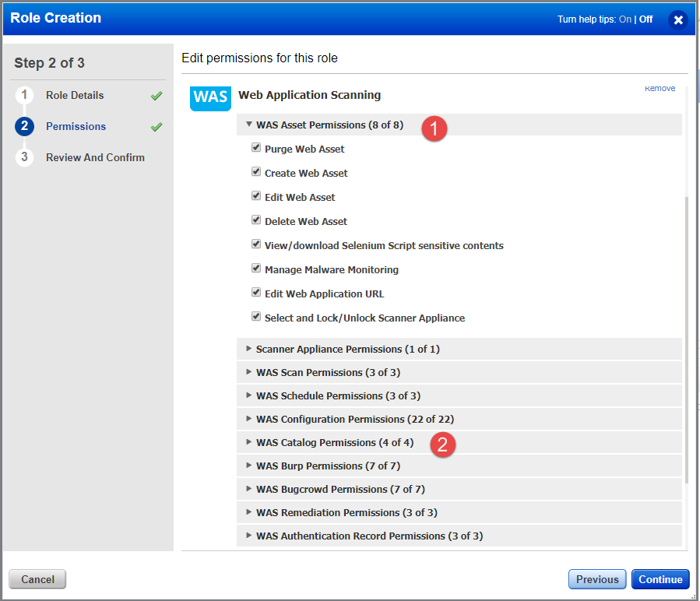Disable the Manage Malware Monitoring permission
The height and width of the screenshot is (601, 700).
pyautogui.click(x=256, y=268)
